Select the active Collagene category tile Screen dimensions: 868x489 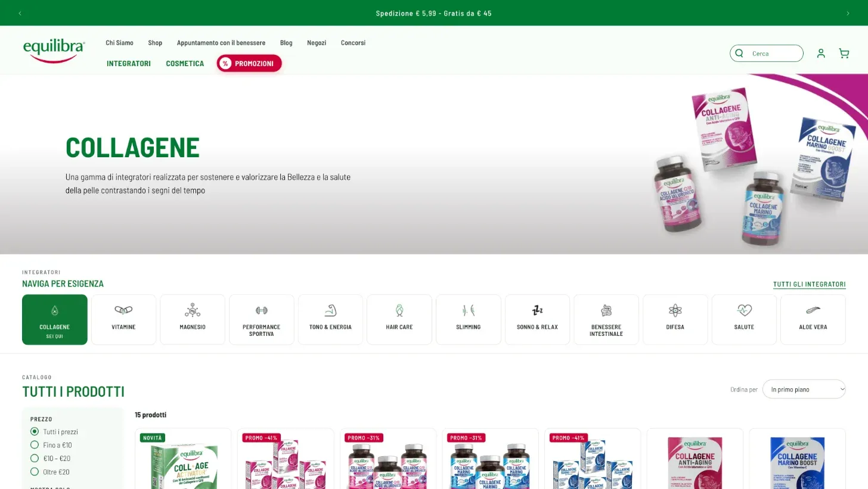click(x=55, y=320)
